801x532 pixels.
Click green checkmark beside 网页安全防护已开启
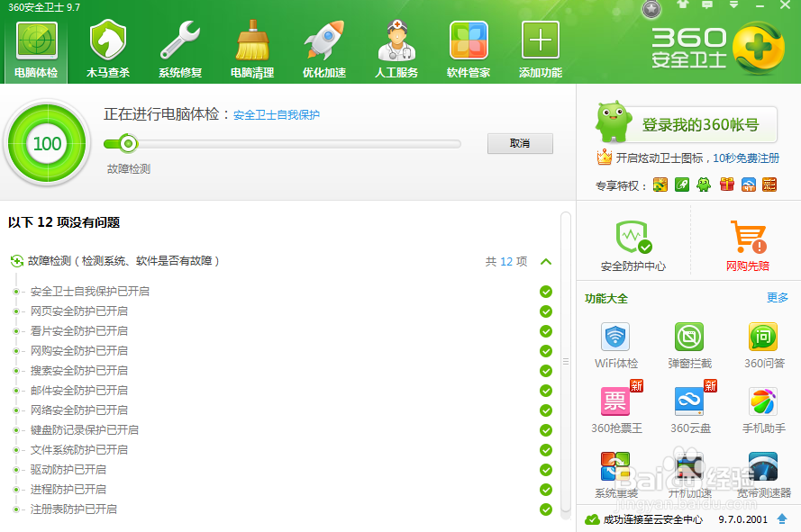(546, 311)
